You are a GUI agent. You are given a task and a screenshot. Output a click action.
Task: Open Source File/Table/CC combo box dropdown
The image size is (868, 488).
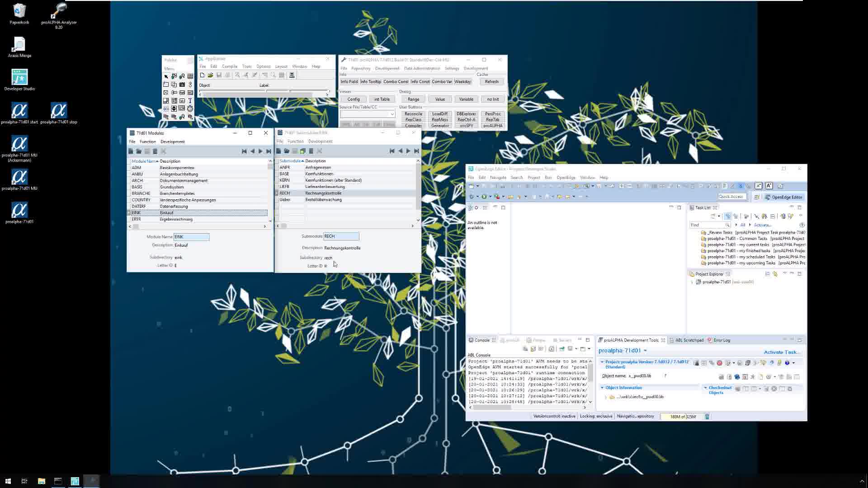(392, 114)
